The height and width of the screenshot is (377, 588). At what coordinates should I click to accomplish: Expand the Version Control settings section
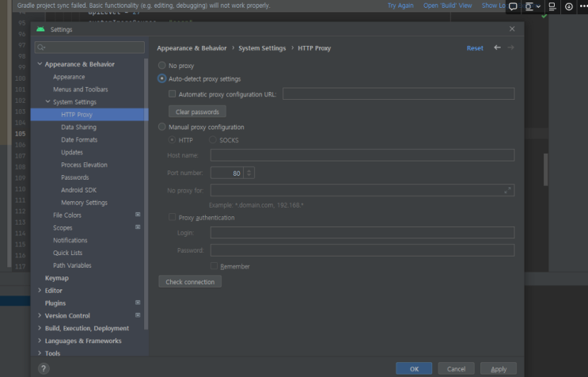39,315
